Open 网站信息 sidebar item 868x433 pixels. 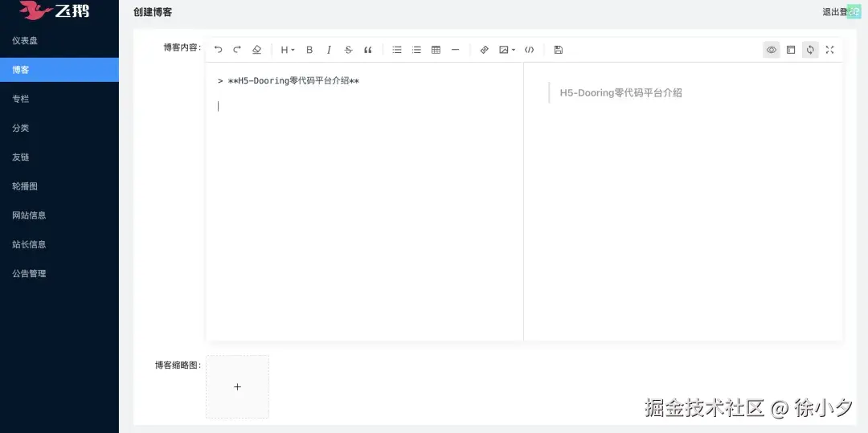point(59,215)
